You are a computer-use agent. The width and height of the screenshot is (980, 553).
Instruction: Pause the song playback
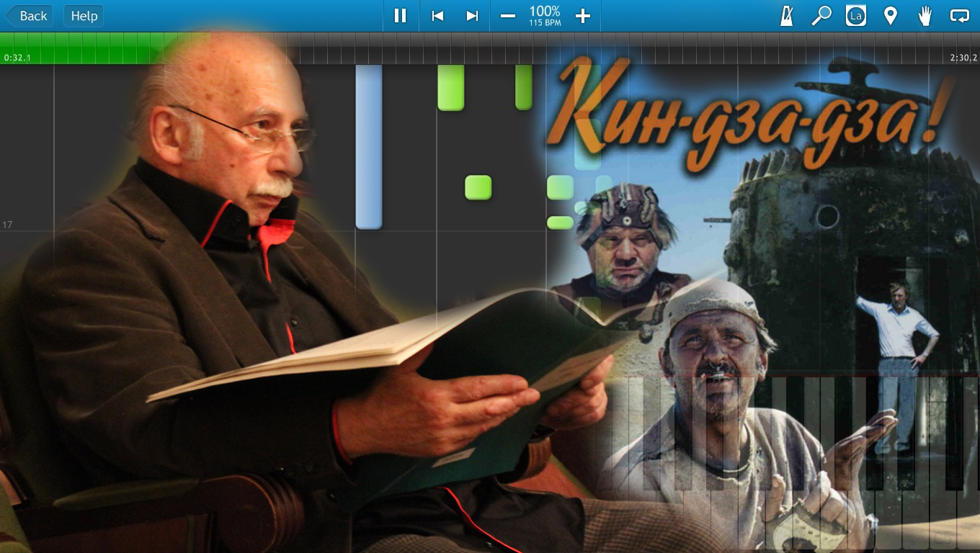pyautogui.click(x=400, y=16)
